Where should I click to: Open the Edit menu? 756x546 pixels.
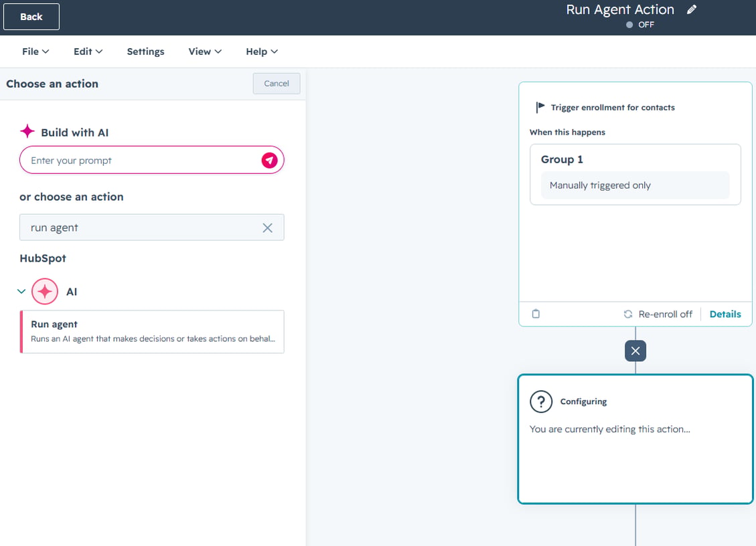[x=88, y=52]
